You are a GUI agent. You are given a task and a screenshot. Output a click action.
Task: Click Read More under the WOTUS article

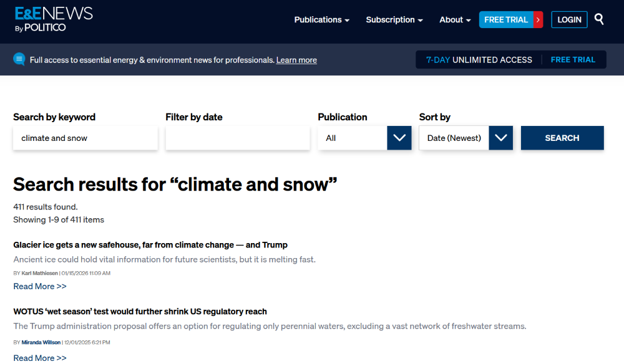40,358
